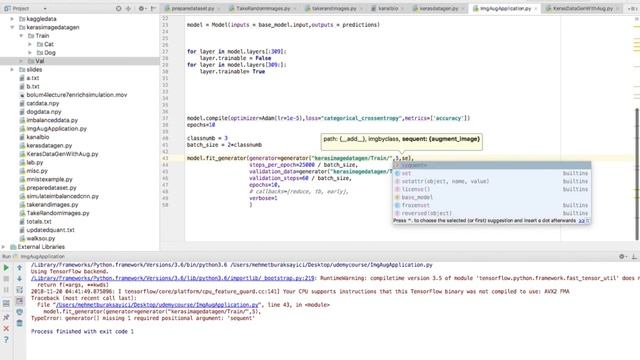Collapse the Train folder

click(21, 36)
